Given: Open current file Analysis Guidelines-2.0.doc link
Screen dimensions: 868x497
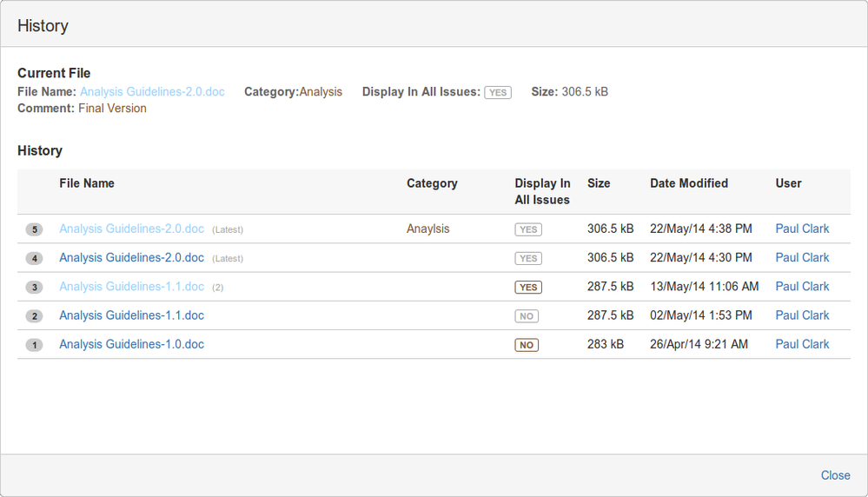Looking at the screenshot, I should point(152,92).
